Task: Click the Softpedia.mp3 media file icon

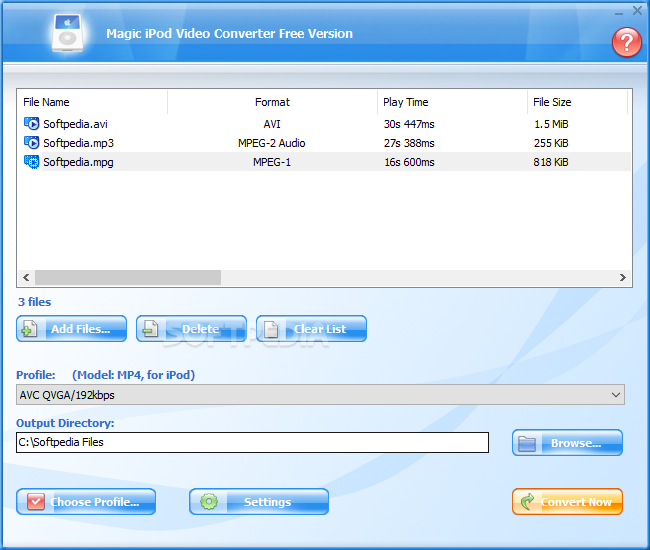Action: (x=32, y=143)
